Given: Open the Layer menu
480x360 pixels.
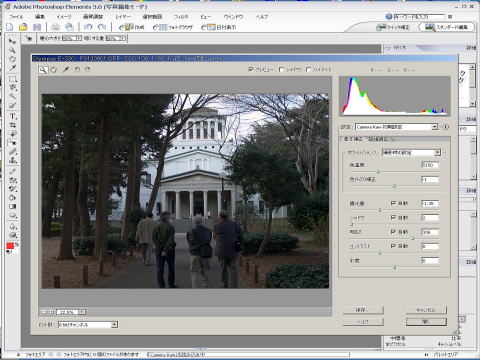Looking at the screenshot, I should point(123,16).
